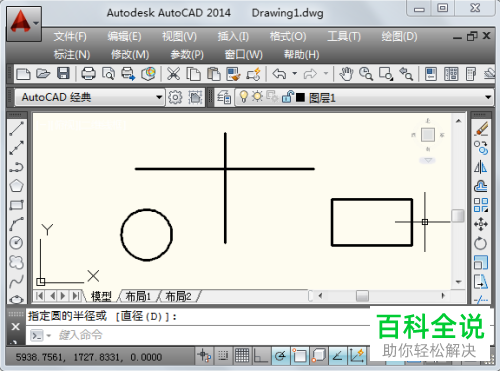
Task: Select the Revision Cloud tool
Action: click(x=16, y=262)
